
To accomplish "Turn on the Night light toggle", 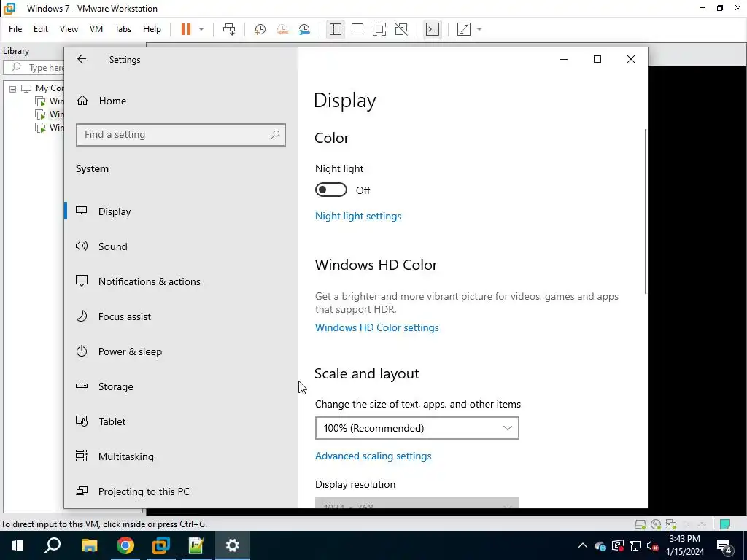I will pyautogui.click(x=331, y=190).
